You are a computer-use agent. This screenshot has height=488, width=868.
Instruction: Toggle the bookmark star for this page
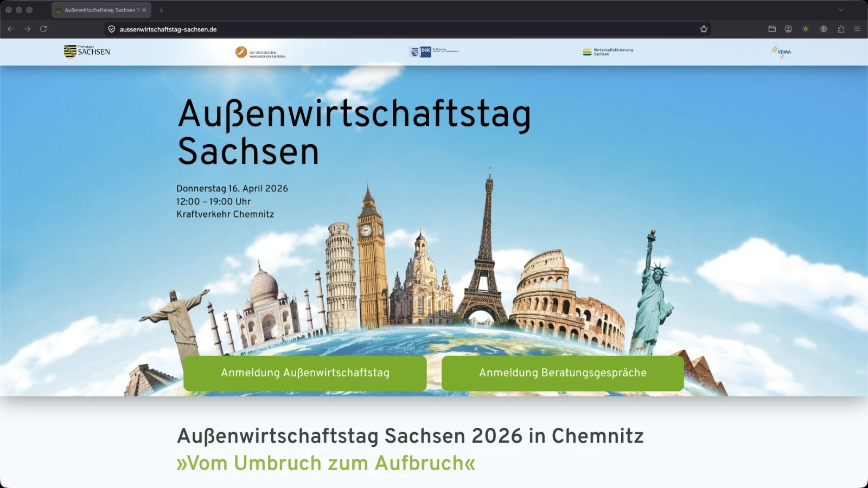point(704,29)
